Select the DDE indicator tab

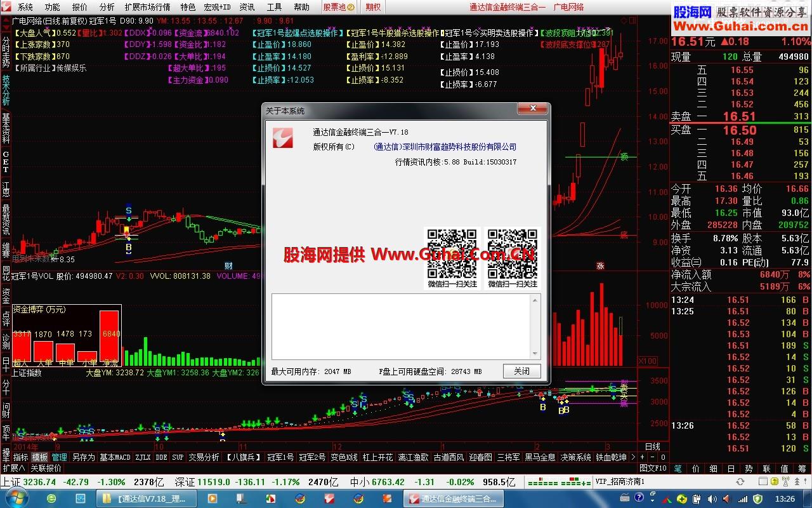click(x=161, y=457)
